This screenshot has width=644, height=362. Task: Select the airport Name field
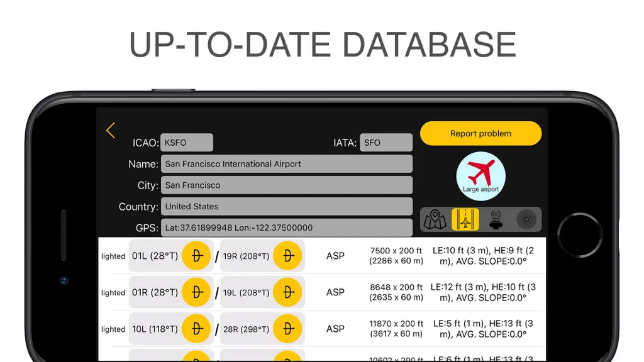(x=287, y=164)
